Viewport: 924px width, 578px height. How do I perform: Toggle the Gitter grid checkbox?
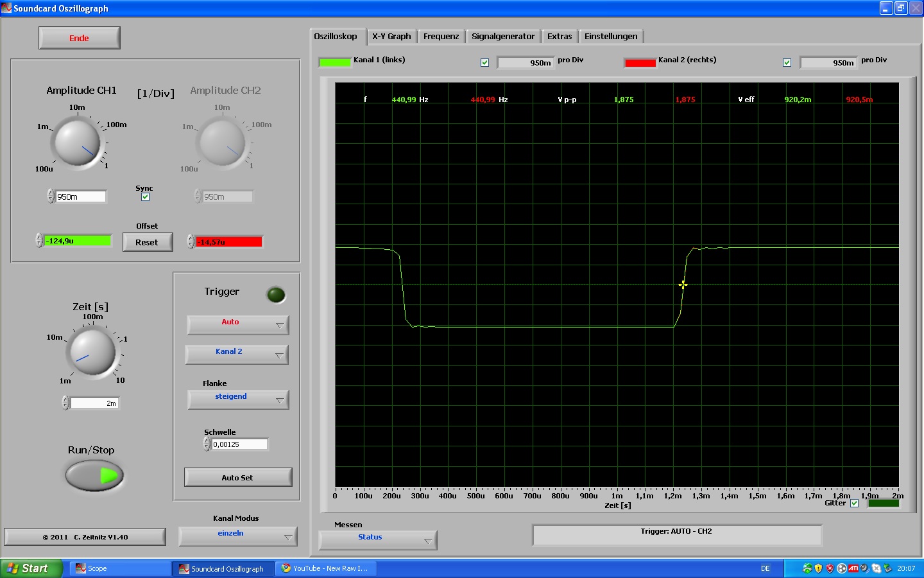point(854,504)
